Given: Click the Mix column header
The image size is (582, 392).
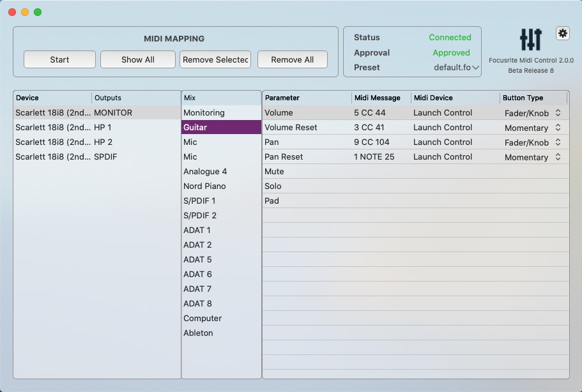Looking at the screenshot, I should point(221,98).
